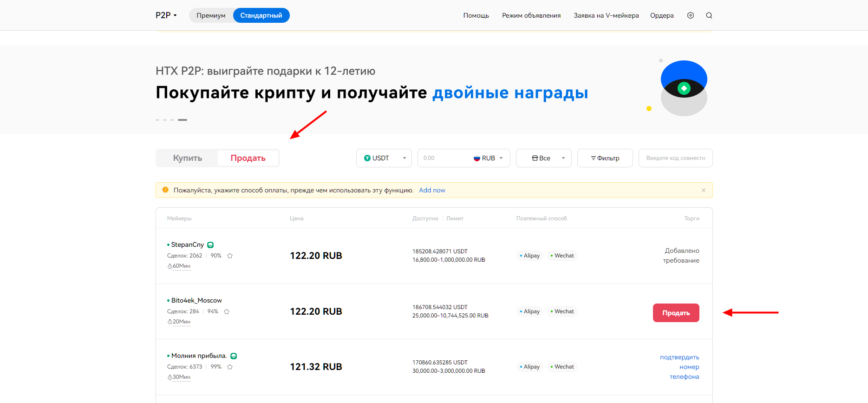Screen dimensions: 868x403
Task: Switch to Стандартный mode
Action: coord(261,15)
